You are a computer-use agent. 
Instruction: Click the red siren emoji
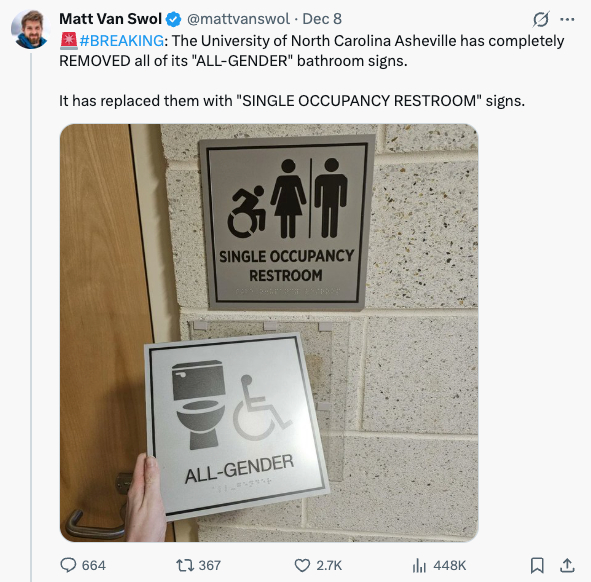pos(69,41)
